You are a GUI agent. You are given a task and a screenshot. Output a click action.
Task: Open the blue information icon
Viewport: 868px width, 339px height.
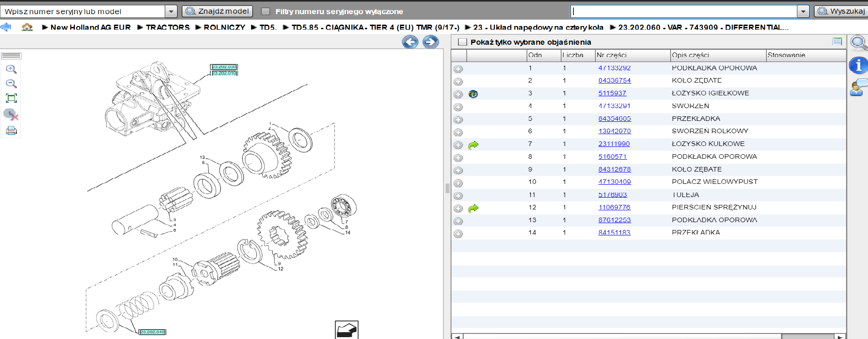858,65
